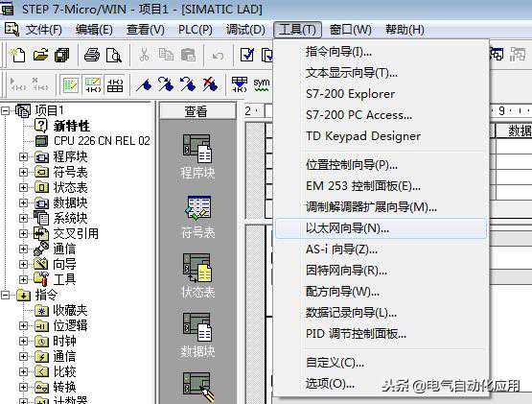The width and height of the screenshot is (532, 404).
Task: Open the 查看(V) menu
Action: click(145, 30)
